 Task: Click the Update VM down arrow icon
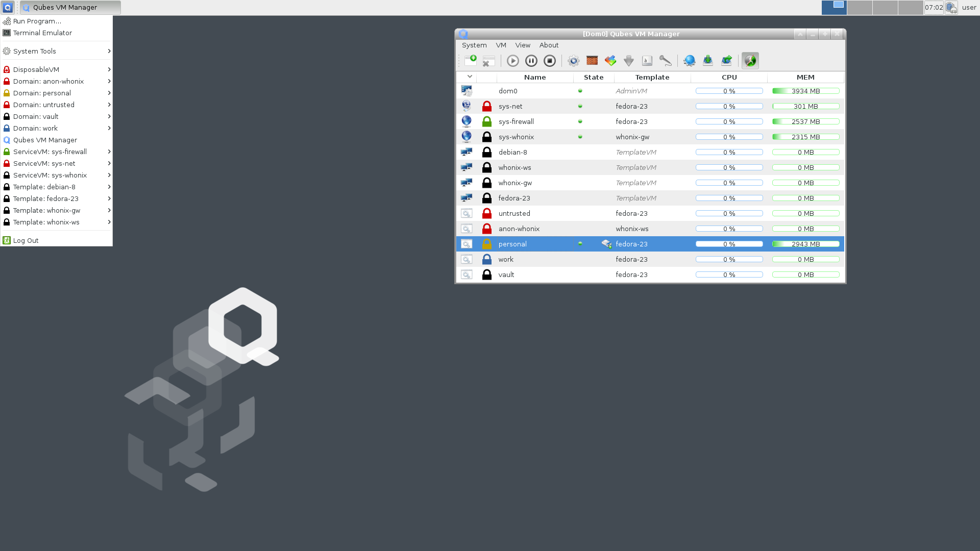(x=629, y=61)
